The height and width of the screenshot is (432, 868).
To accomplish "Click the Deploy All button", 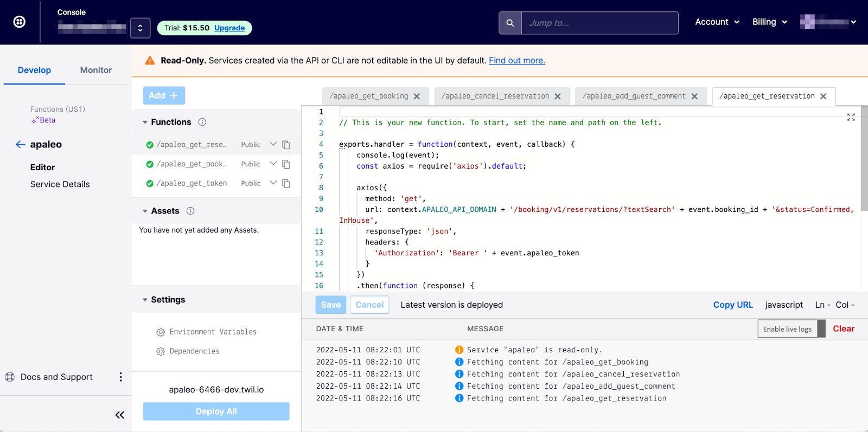I will click(216, 411).
